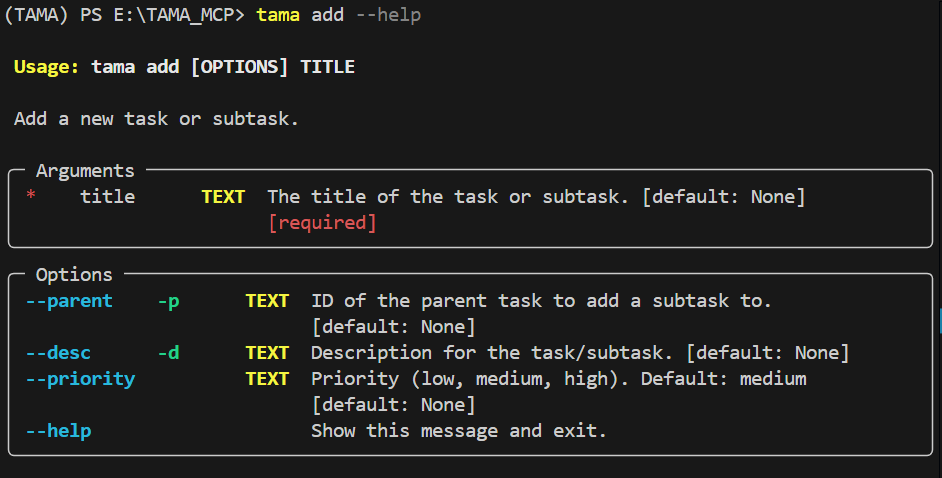Click the title argument name
942x478 pixels.
108,196
